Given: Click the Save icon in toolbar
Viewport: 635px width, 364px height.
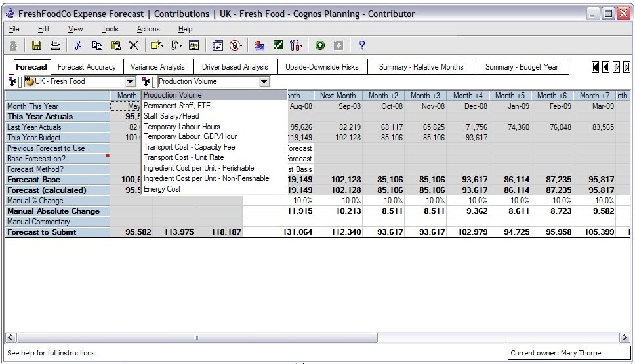Looking at the screenshot, I should point(37,45).
